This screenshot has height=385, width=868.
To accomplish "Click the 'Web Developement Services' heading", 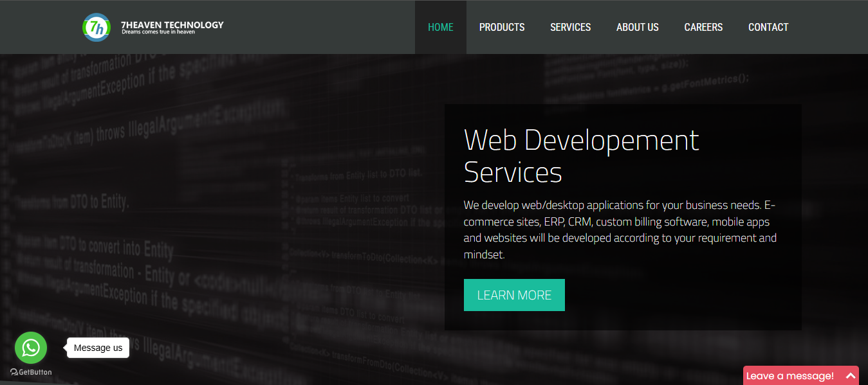I will tap(580, 156).
